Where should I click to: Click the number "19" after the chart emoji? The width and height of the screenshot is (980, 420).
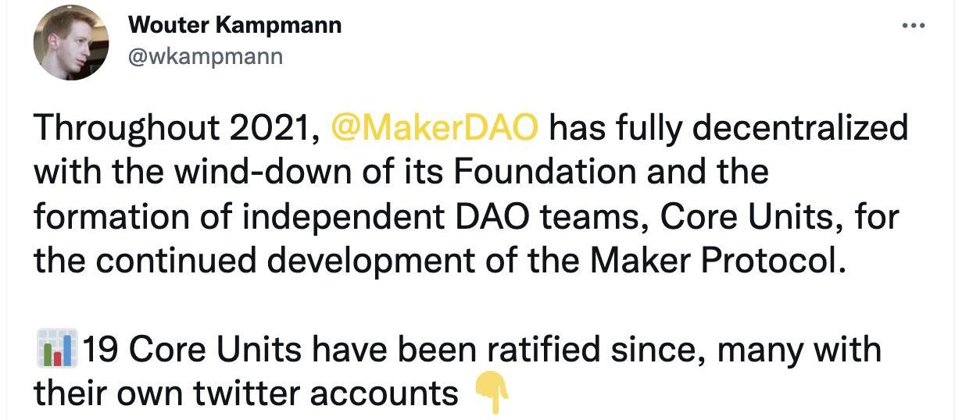coord(99,350)
